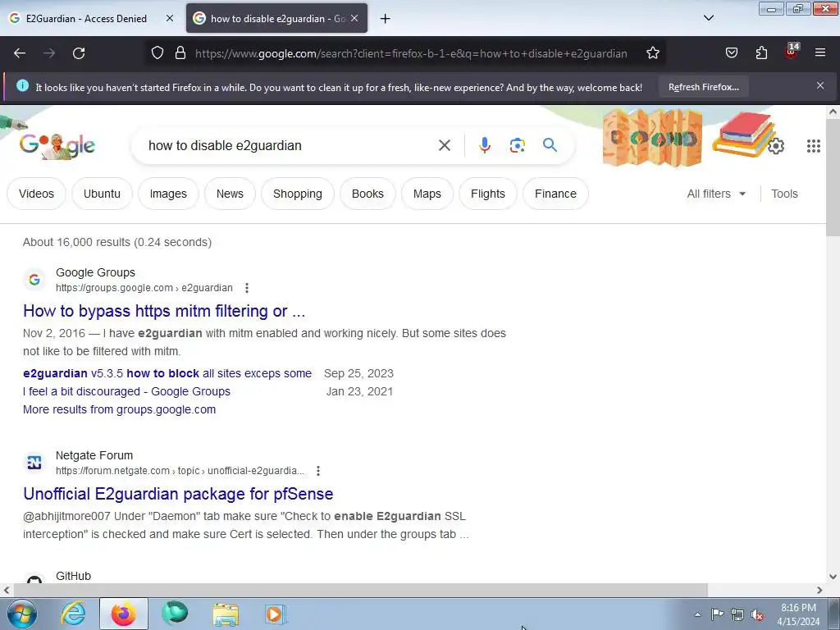Click the Google Groups site favicon
The image size is (840, 630).
34,280
